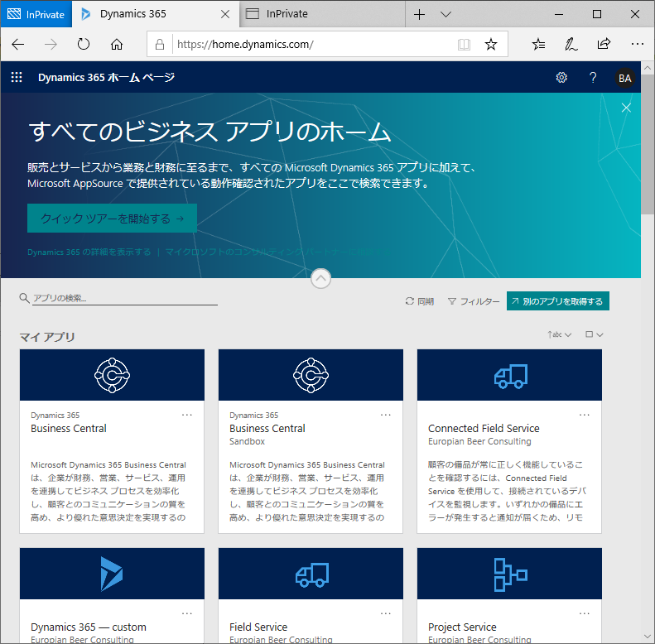Open browser settings and more menu
Screen dimensions: 655x644
click(638, 44)
